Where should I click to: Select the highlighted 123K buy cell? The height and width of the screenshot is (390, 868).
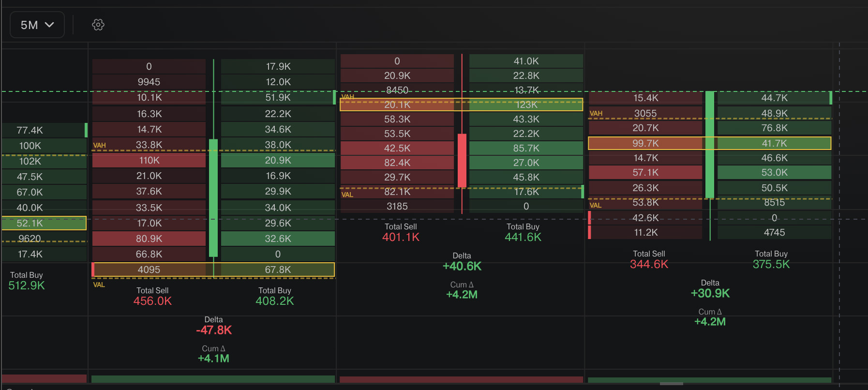click(x=526, y=105)
